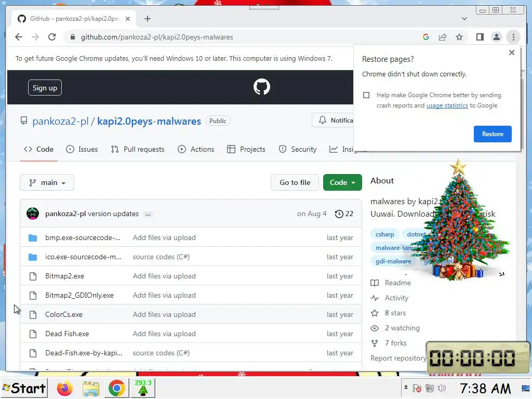
Task: Open commit history showing 22
Action: click(344, 214)
